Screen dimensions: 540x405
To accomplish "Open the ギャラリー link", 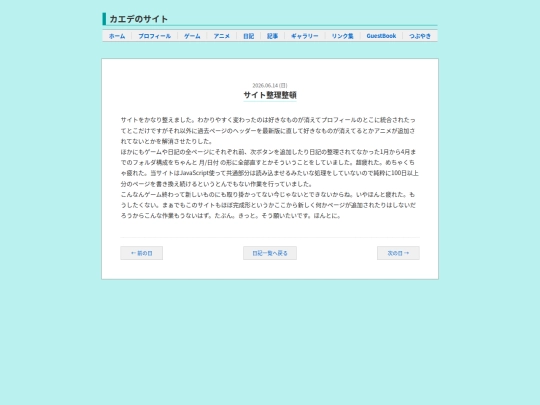I will click(x=305, y=36).
